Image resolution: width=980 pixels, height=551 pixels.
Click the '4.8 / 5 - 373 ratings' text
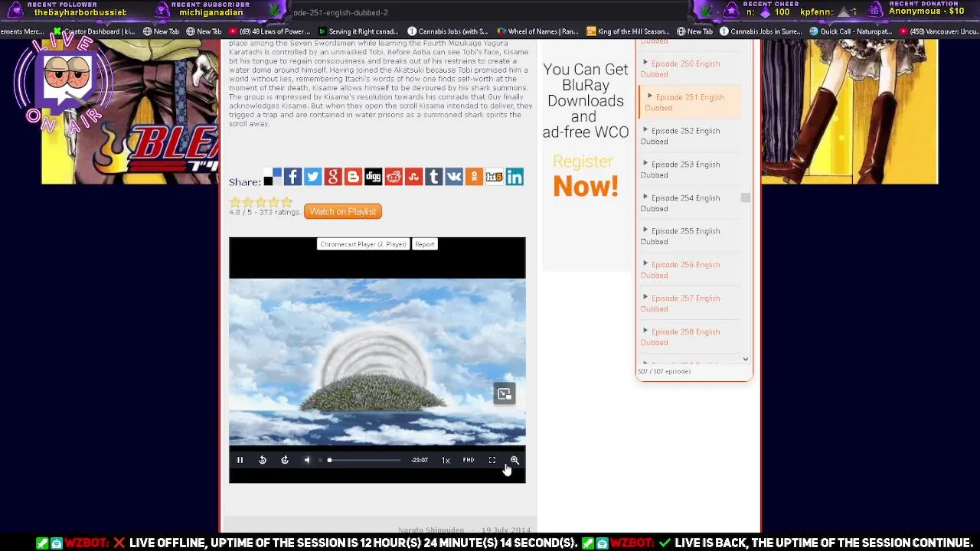point(264,212)
